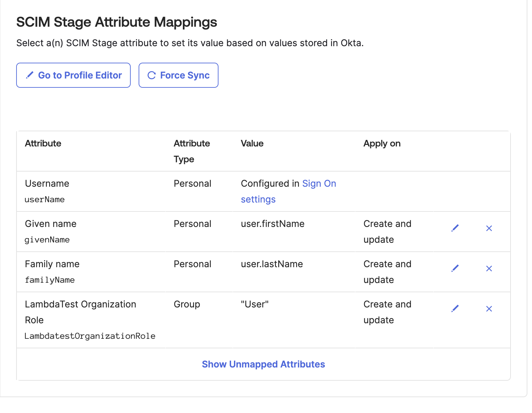
Task: Click the Apply on column header
Action: click(382, 143)
